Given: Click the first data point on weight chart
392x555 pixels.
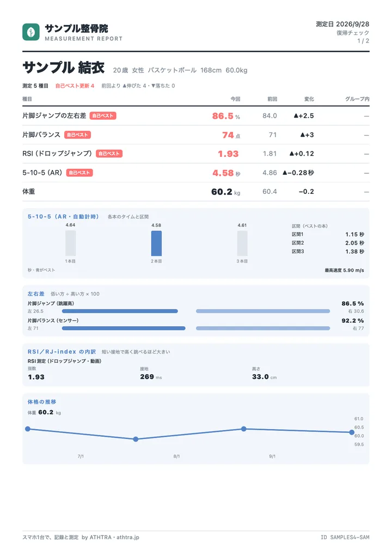Looking at the screenshot, I should (x=28, y=429).
